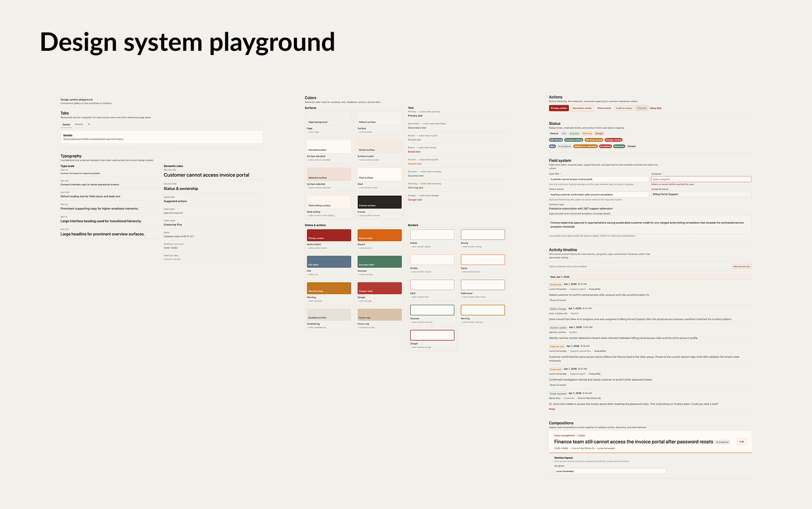
Task: Select the Default surface swatch
Action: pos(380,118)
